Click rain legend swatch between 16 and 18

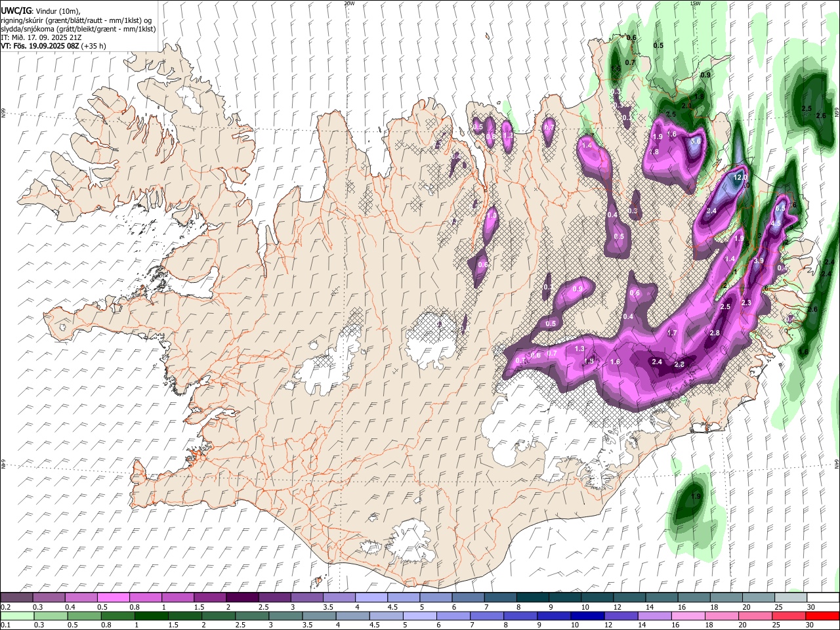pos(688,616)
